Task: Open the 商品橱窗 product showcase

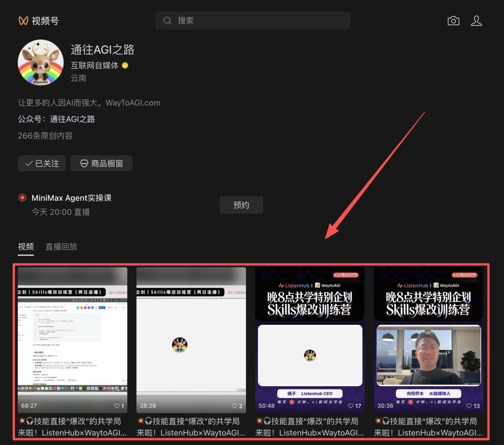Action: point(101,163)
